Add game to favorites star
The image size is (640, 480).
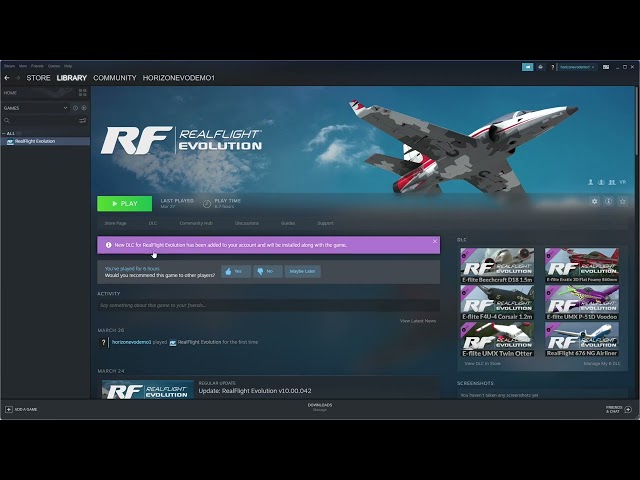[622, 201]
